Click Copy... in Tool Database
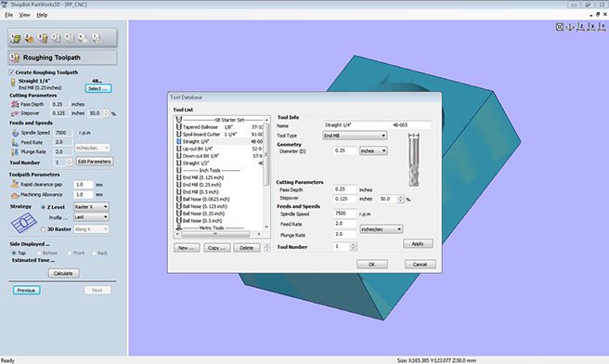 [x=216, y=248]
